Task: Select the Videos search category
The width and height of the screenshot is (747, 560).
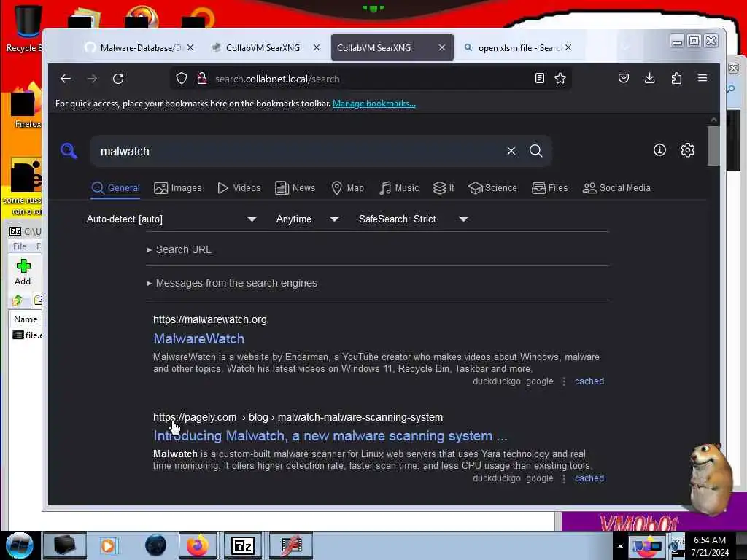Action: pos(239,188)
